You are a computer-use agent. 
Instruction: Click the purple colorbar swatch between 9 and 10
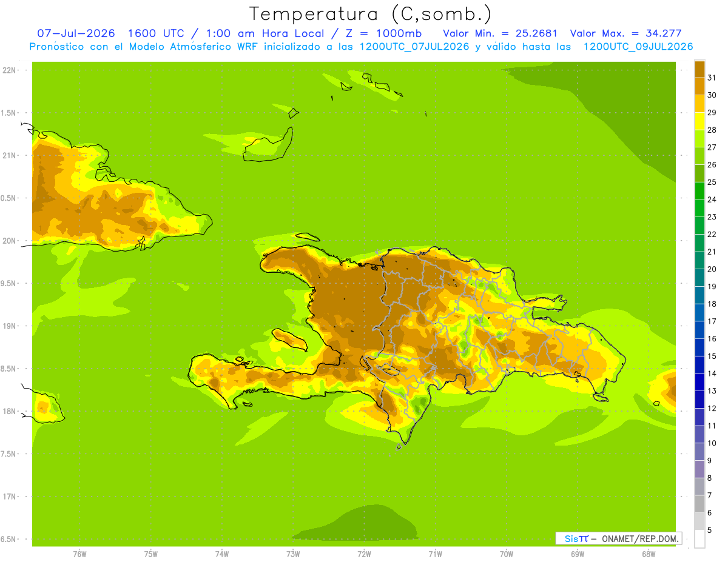(699, 452)
